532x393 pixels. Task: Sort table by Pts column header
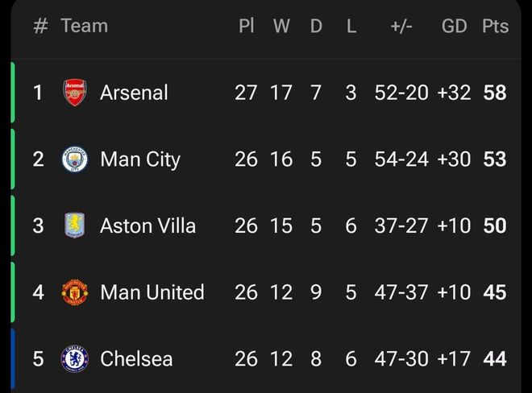point(495,27)
